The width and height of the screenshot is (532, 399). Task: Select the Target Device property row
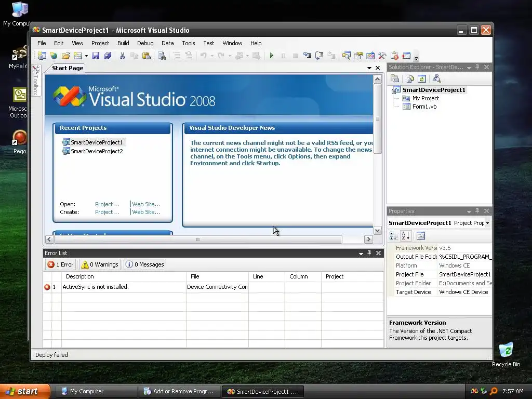(443, 292)
